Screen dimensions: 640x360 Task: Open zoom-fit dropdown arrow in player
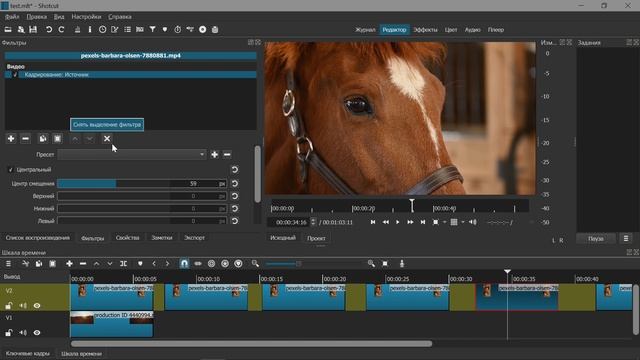(x=444, y=222)
